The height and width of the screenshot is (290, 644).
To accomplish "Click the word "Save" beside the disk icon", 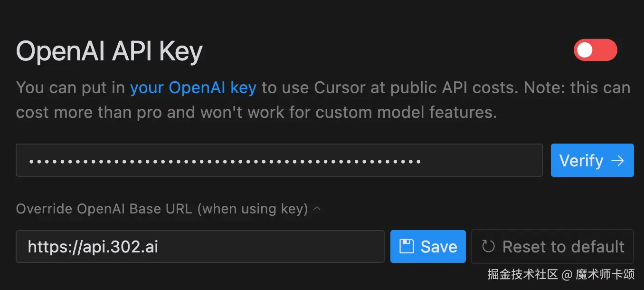I will point(439,247).
